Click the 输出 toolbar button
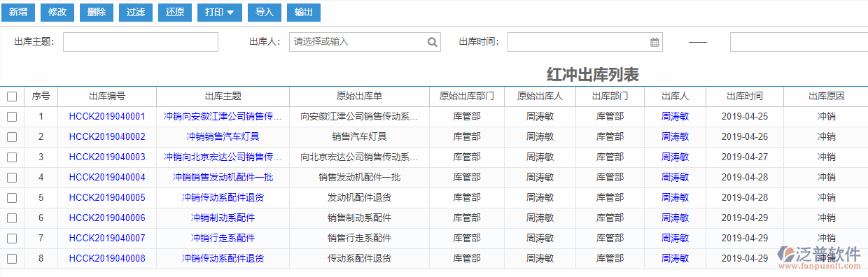Screen dimensions: 868x277 click(x=304, y=12)
